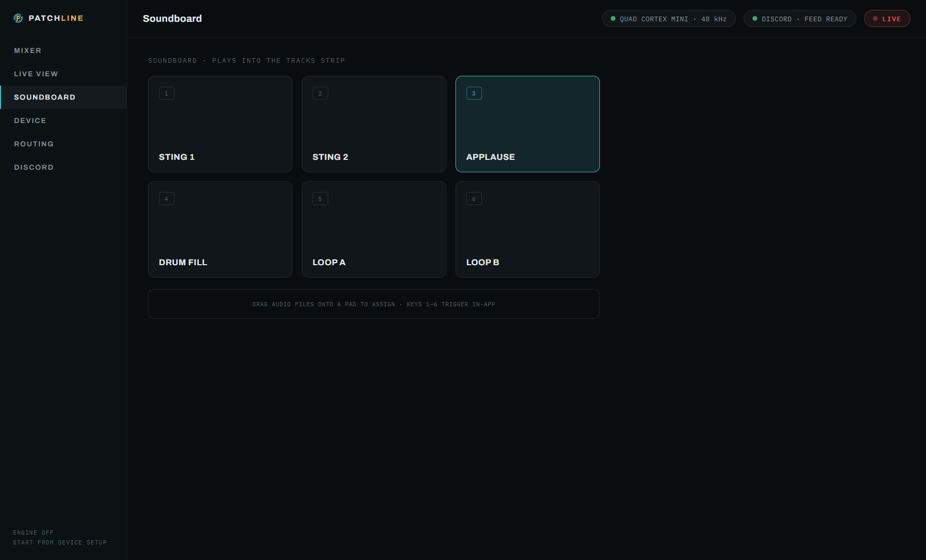Click the green dot on Quad Cortex pill
Screen dimensions: 926x560
pos(613,19)
